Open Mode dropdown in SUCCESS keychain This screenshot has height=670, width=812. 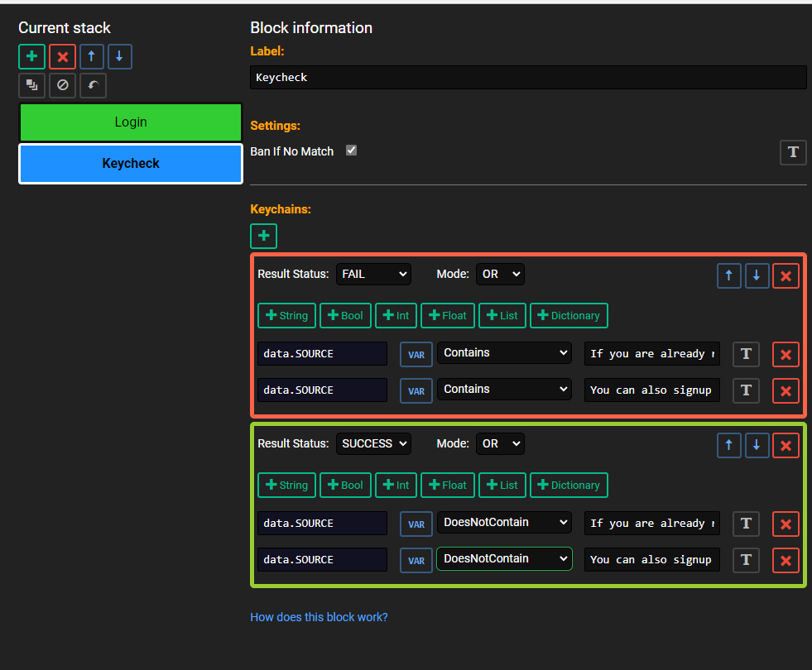(x=500, y=444)
